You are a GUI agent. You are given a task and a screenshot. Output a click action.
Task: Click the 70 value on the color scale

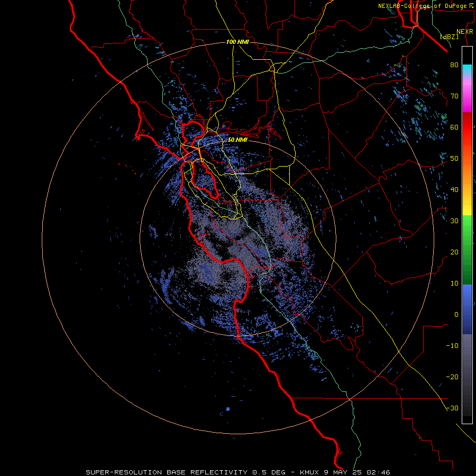pyautogui.click(x=454, y=96)
